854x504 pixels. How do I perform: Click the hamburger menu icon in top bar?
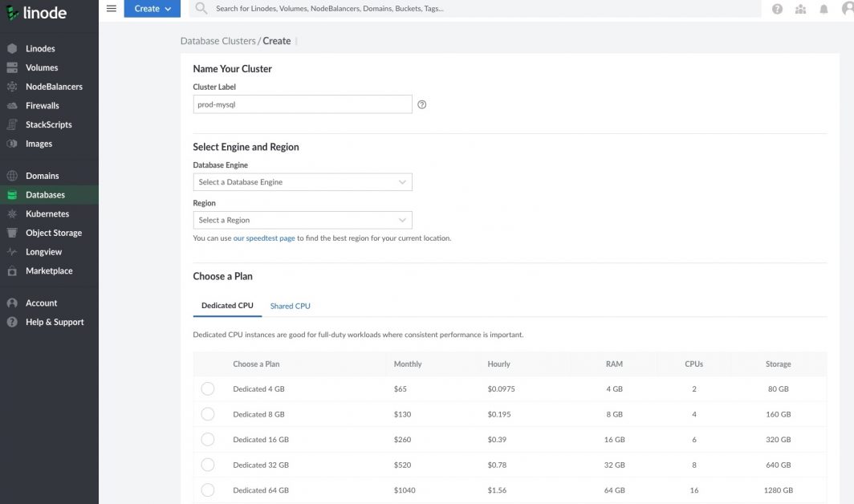[111, 9]
